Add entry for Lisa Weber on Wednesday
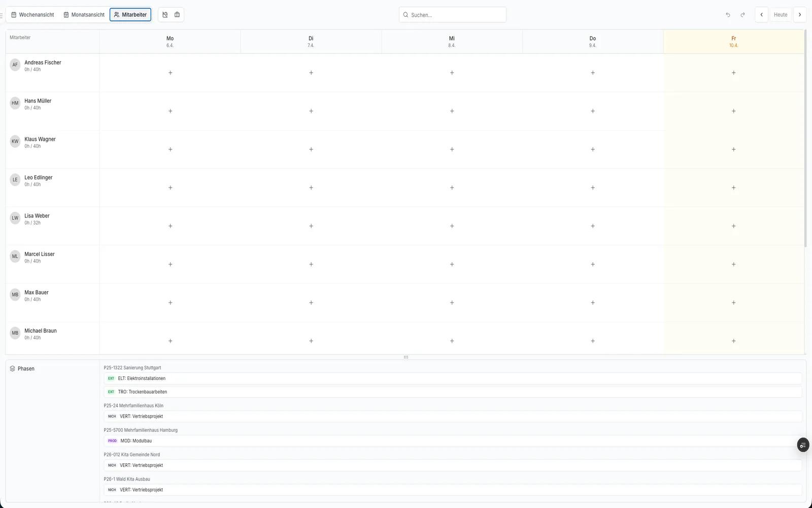Image resolution: width=812 pixels, height=508 pixels. (x=452, y=226)
